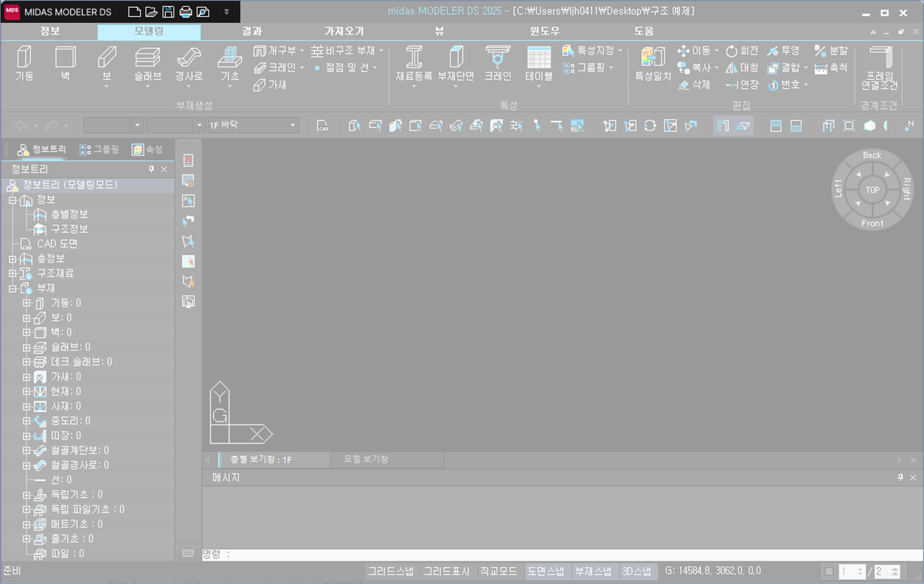Click the CAD drawing toolbar icon
This screenshot has height=584, width=924.
(322, 125)
